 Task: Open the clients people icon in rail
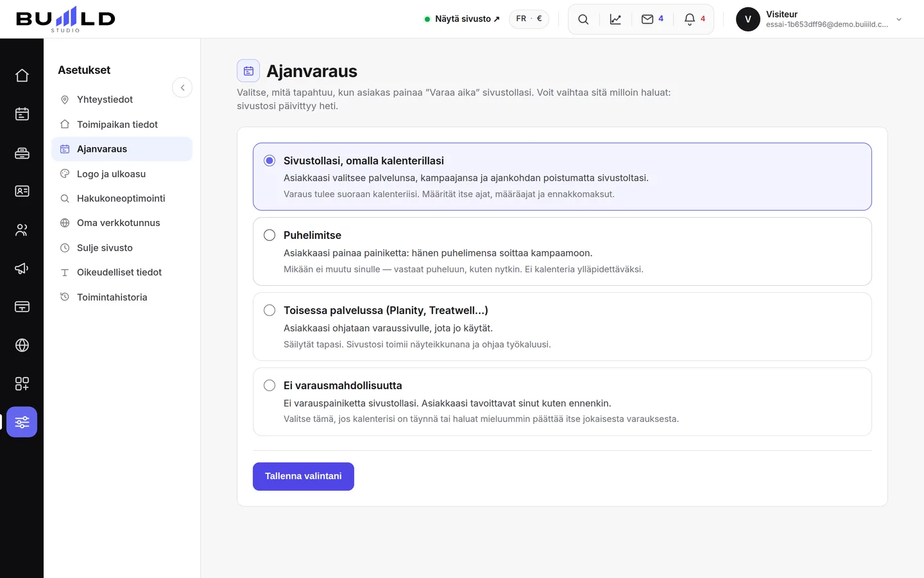pyautogui.click(x=22, y=230)
